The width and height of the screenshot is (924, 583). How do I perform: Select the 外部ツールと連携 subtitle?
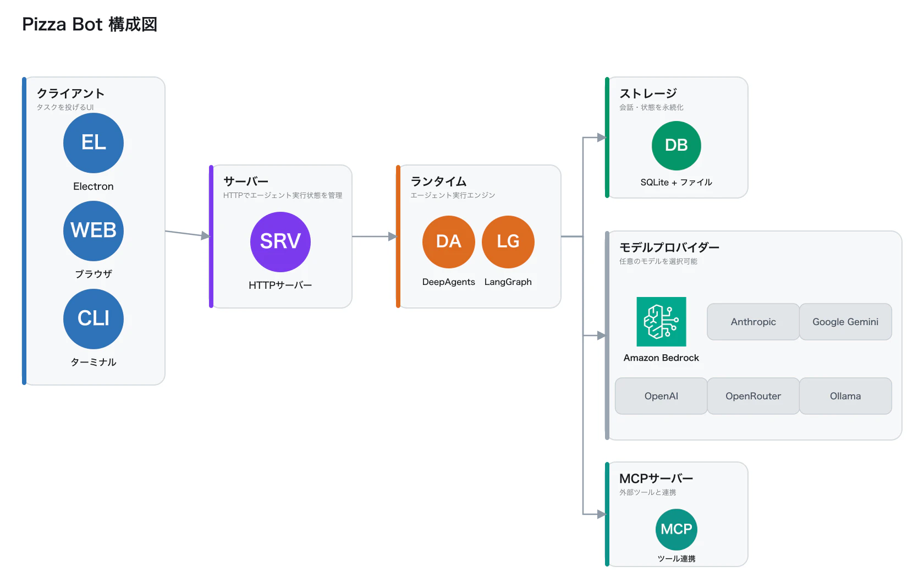pos(648,492)
